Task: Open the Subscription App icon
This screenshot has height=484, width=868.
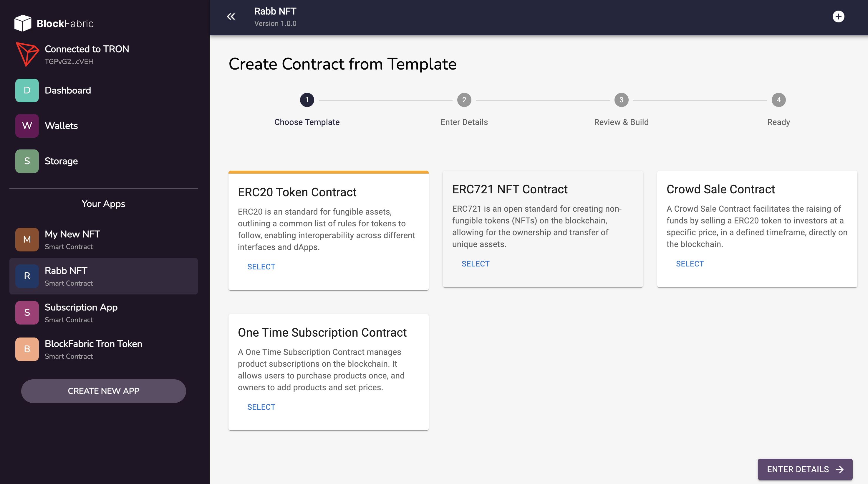Action: (26, 312)
